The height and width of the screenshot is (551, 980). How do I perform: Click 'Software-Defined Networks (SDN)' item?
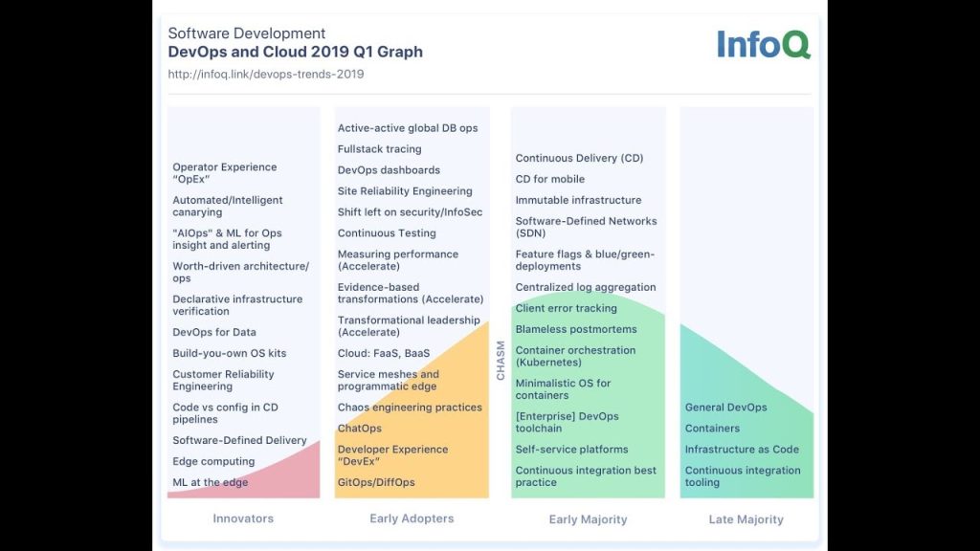pyautogui.click(x=587, y=228)
